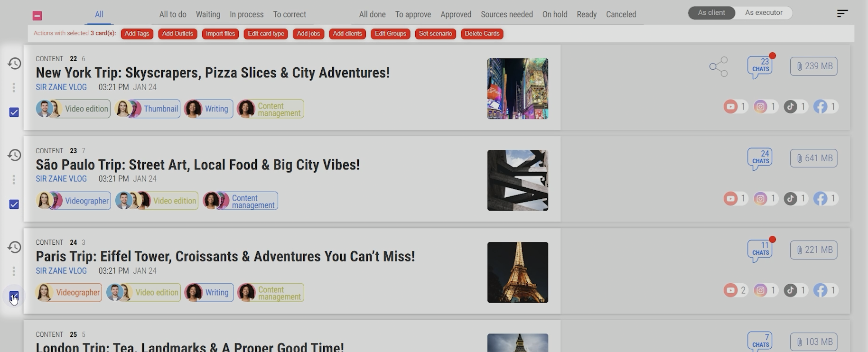Open the 23 chats bubble for New York
868x352 pixels.
760,66
